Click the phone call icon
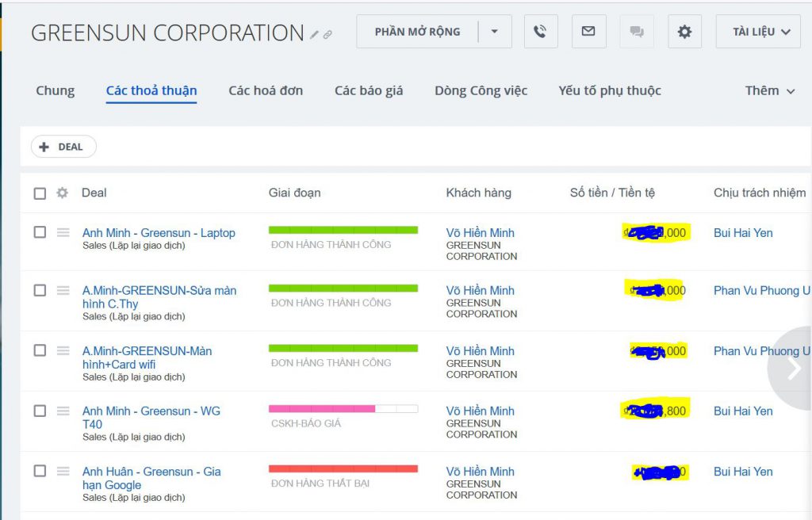Viewport: 812px width, 520px height. pos(540,32)
